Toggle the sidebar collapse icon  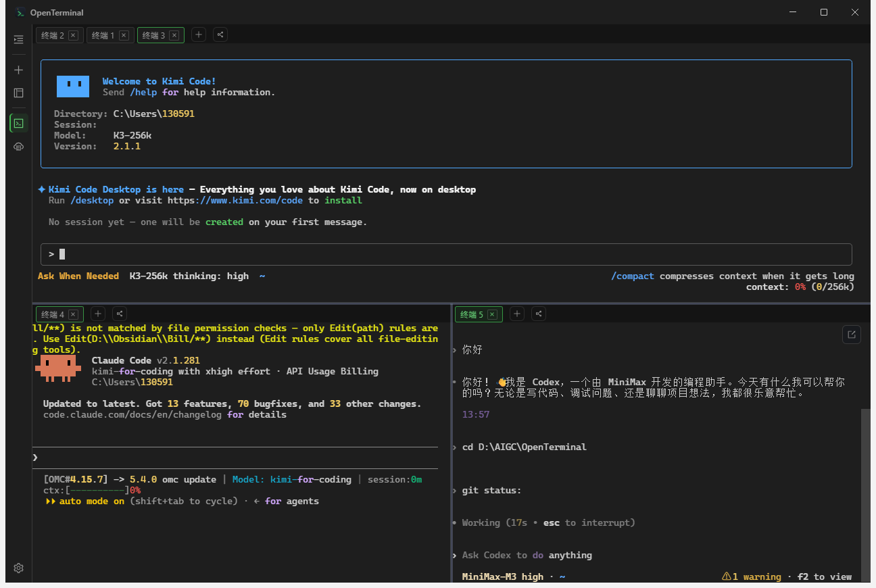coord(18,40)
